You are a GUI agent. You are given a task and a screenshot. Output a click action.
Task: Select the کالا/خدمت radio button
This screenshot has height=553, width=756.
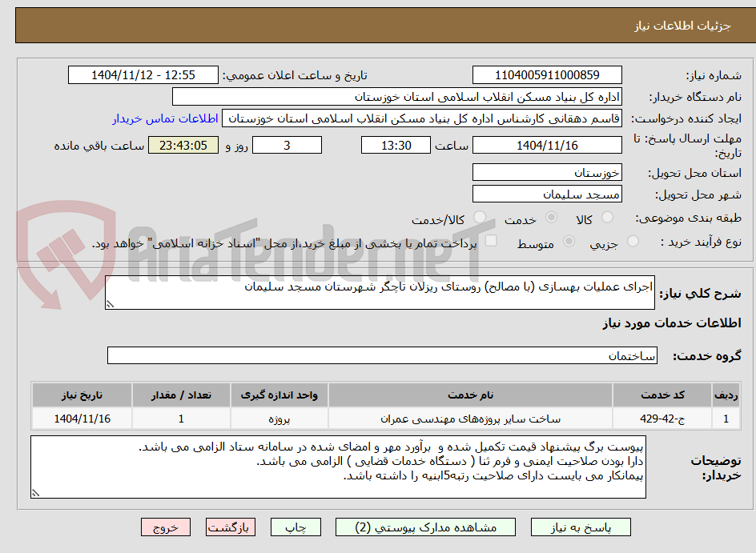pos(480,217)
